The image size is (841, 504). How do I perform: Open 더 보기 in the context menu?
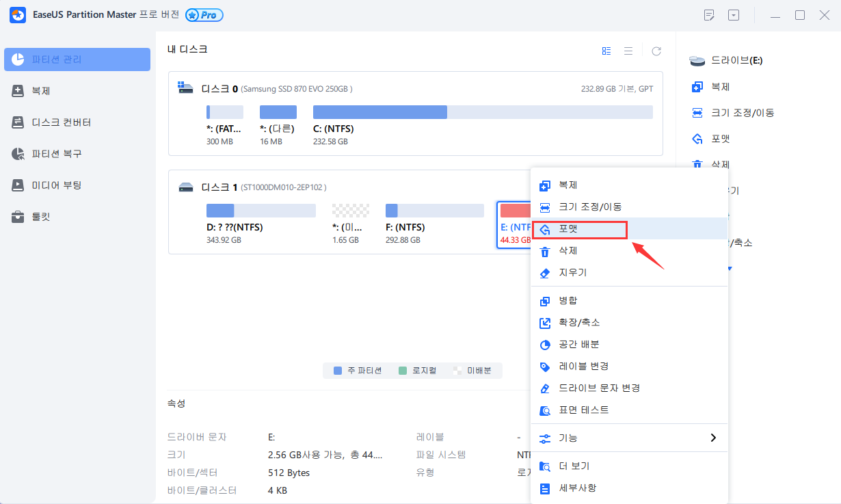[575, 465]
